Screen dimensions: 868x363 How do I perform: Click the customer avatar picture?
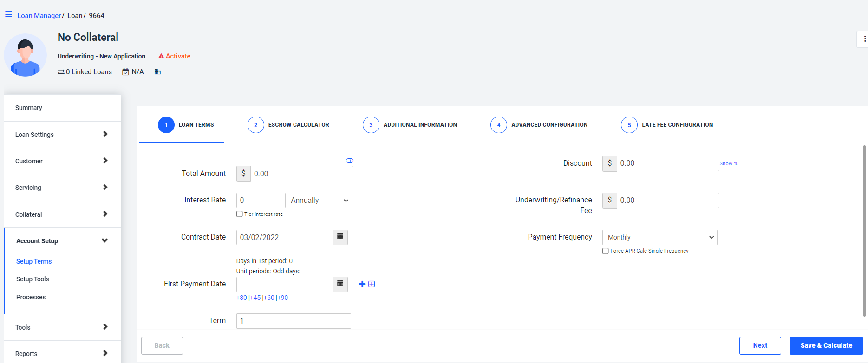pos(26,55)
